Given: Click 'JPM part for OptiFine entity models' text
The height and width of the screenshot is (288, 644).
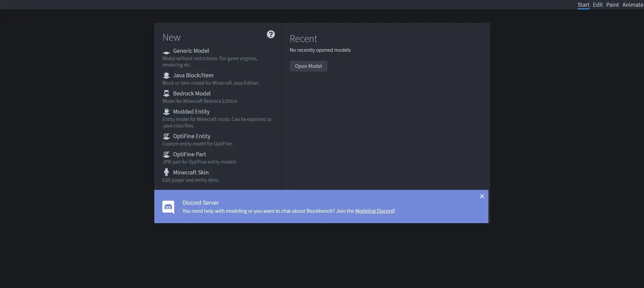Looking at the screenshot, I should 199,162.
